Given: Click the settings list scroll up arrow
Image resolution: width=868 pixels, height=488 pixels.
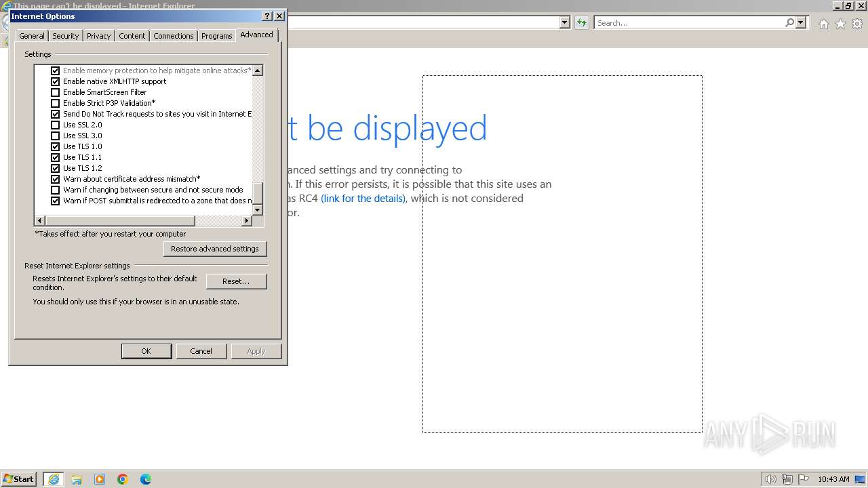Looking at the screenshot, I should 258,70.
